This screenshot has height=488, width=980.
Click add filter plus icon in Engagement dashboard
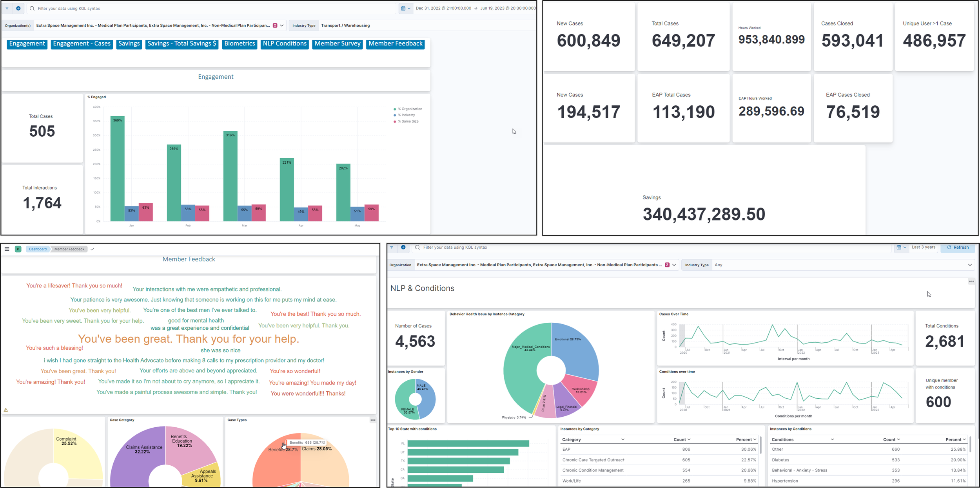point(18,8)
